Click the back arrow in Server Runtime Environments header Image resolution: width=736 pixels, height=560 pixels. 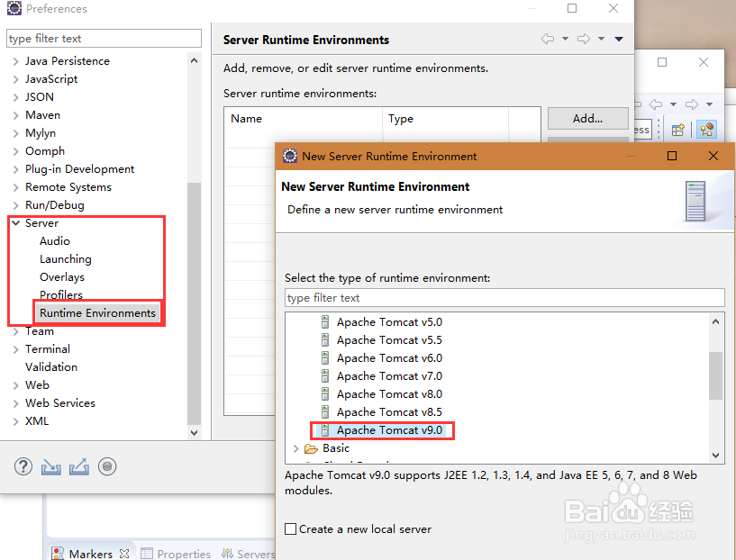point(548,39)
